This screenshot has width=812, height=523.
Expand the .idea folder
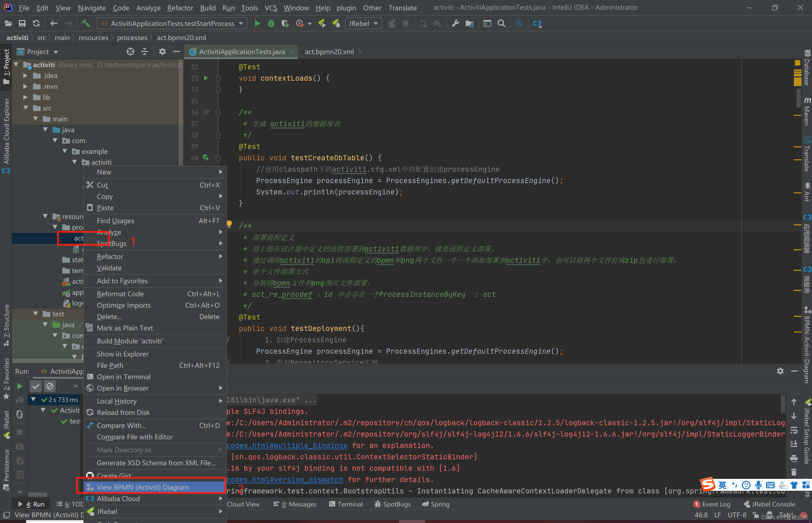pos(25,75)
